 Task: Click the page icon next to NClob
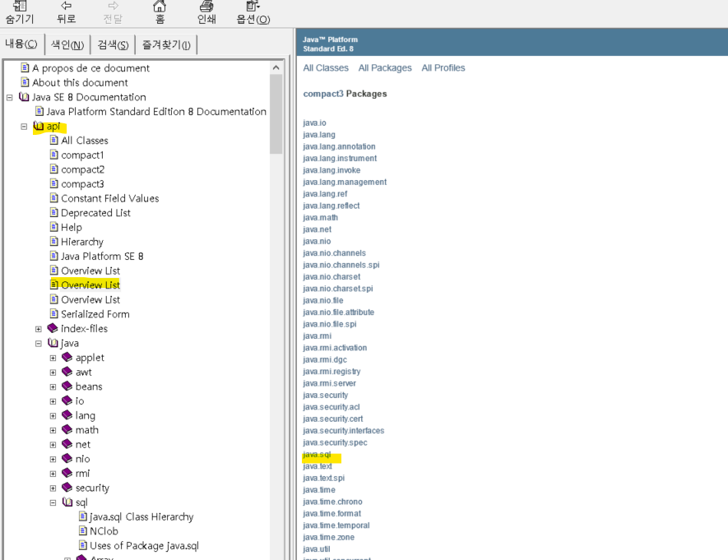pyautogui.click(x=83, y=530)
